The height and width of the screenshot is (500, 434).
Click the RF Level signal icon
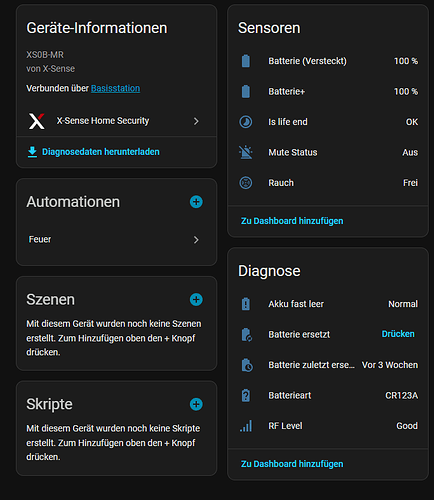(246, 426)
